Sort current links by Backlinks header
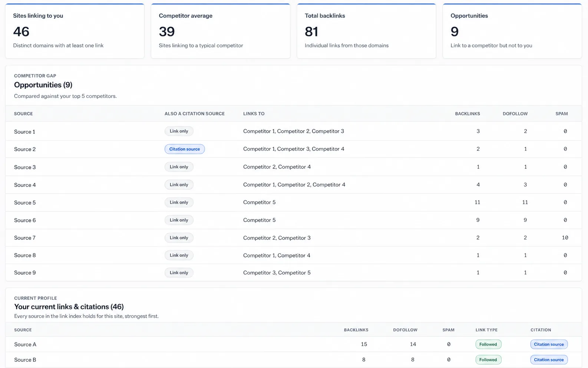Screen dimensions: 588x368 click(x=356, y=330)
